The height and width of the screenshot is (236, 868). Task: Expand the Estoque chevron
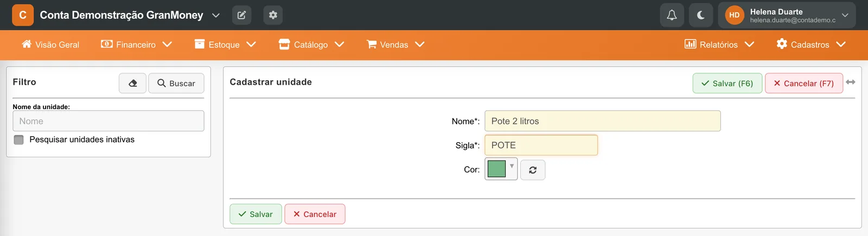point(251,44)
